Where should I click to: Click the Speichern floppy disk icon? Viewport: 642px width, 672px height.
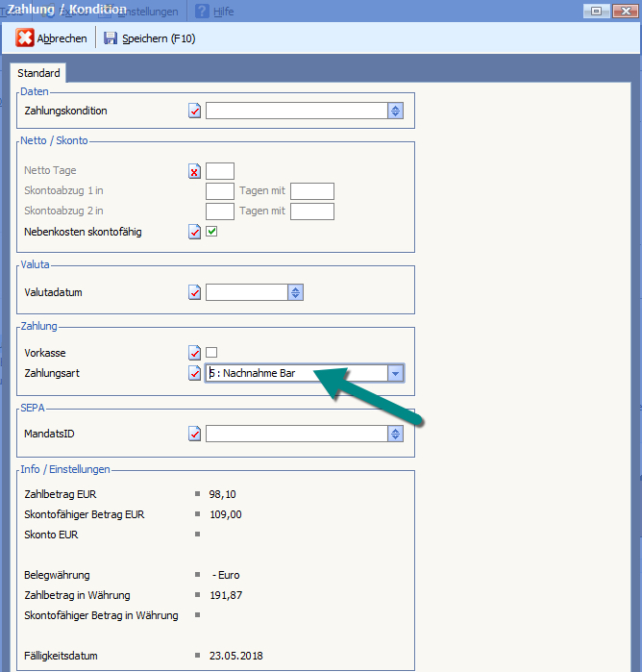[111, 38]
